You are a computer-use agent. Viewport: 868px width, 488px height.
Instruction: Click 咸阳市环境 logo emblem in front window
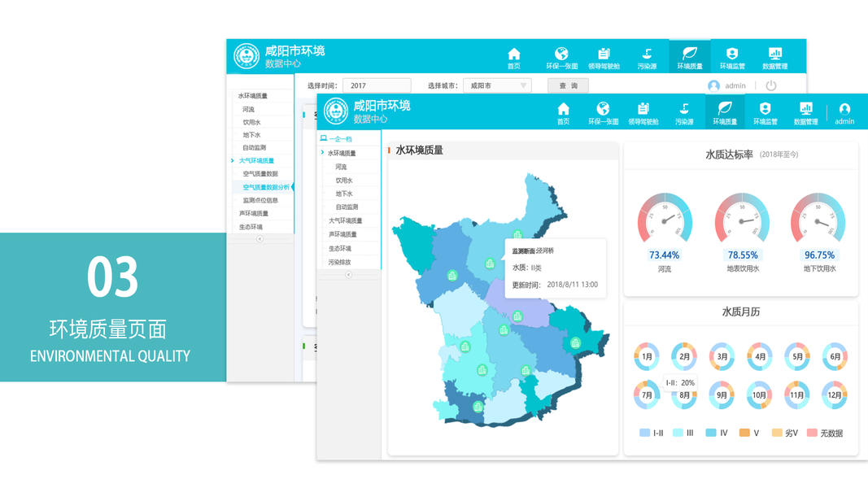coord(335,111)
